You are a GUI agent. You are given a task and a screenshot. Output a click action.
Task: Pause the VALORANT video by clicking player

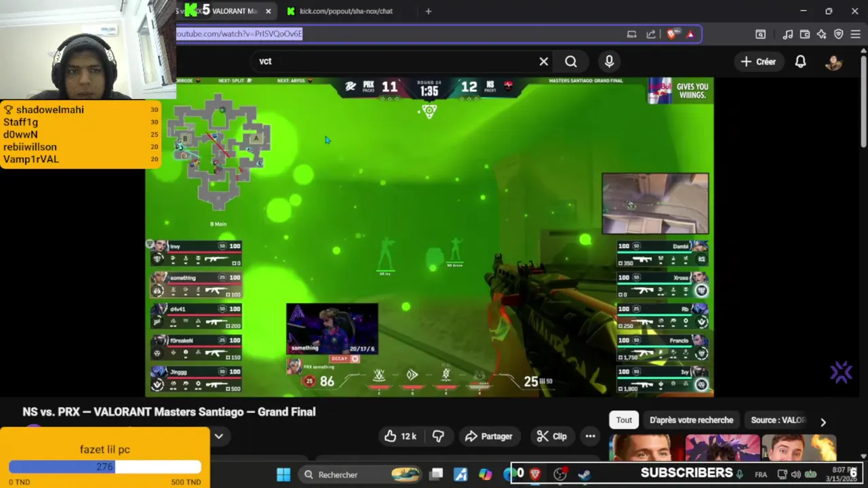click(x=429, y=237)
